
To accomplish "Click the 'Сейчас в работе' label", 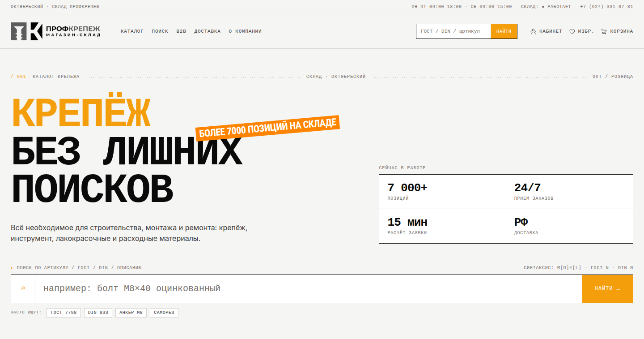I will (x=402, y=168).
